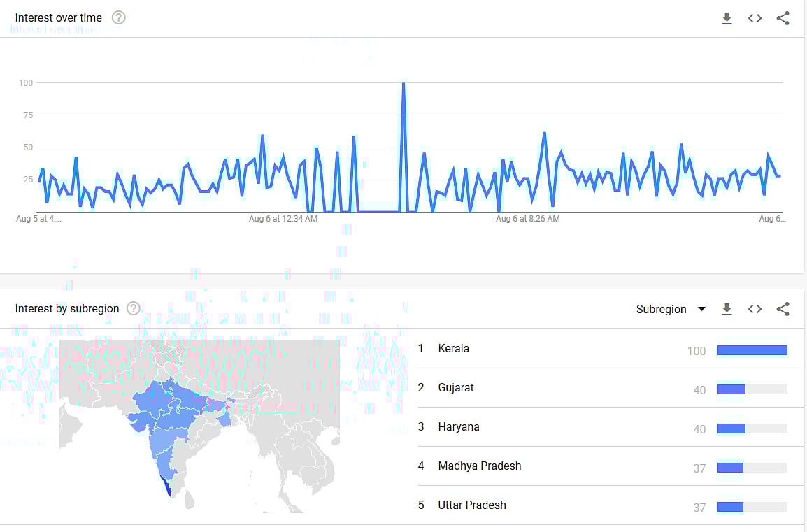Share the Interest by subregion widget
The width and height of the screenshot is (807, 532).
783,309
